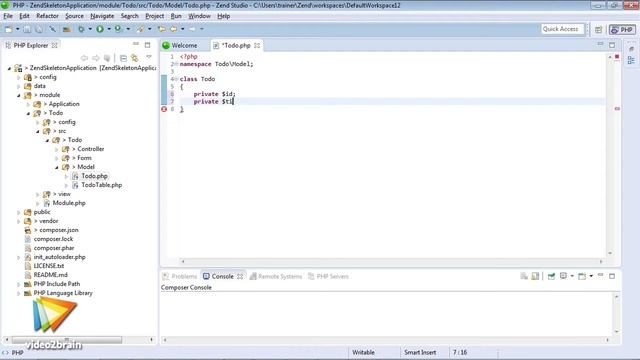Collapse the ZendSkeletonApplication project node
Viewport: 640px width, 360px height.
(x=9, y=68)
